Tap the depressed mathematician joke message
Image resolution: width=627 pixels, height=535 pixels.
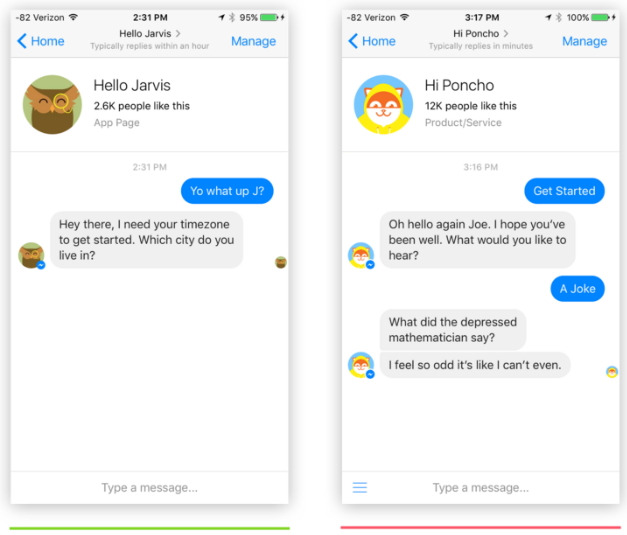click(x=453, y=329)
